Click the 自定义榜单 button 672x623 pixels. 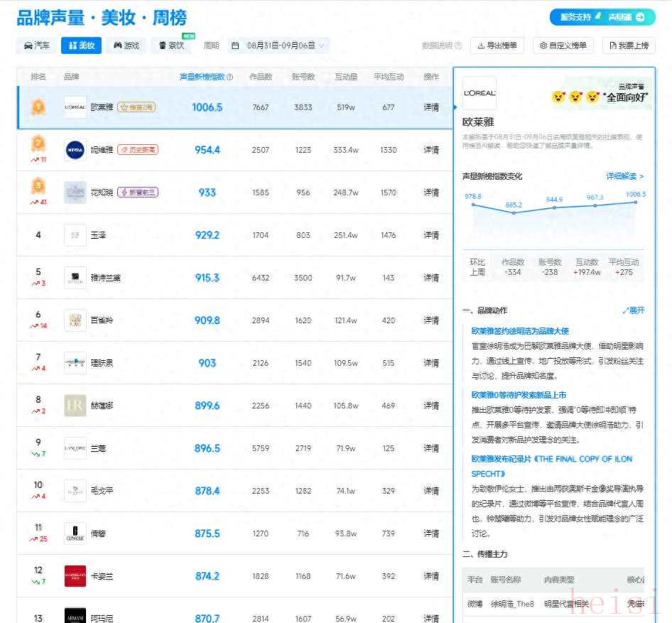pyautogui.click(x=563, y=45)
